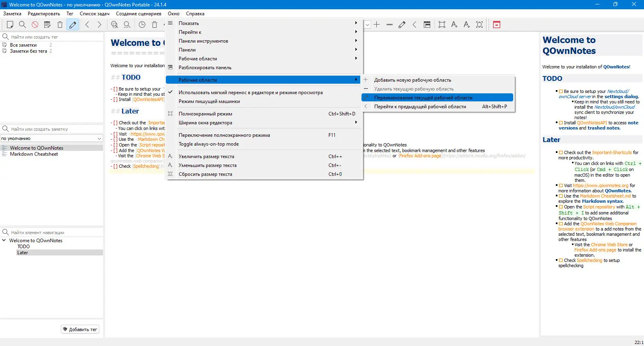This screenshot has width=644, height=346.
Task: Toggle the soft-wrap 'Использовать мягкий перенос' option
Action: [x=264, y=93]
